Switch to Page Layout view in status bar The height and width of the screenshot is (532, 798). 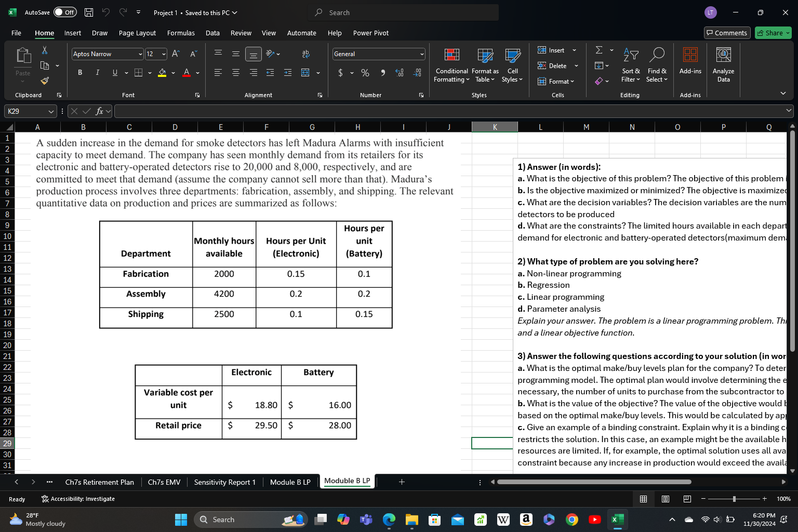[665, 499]
